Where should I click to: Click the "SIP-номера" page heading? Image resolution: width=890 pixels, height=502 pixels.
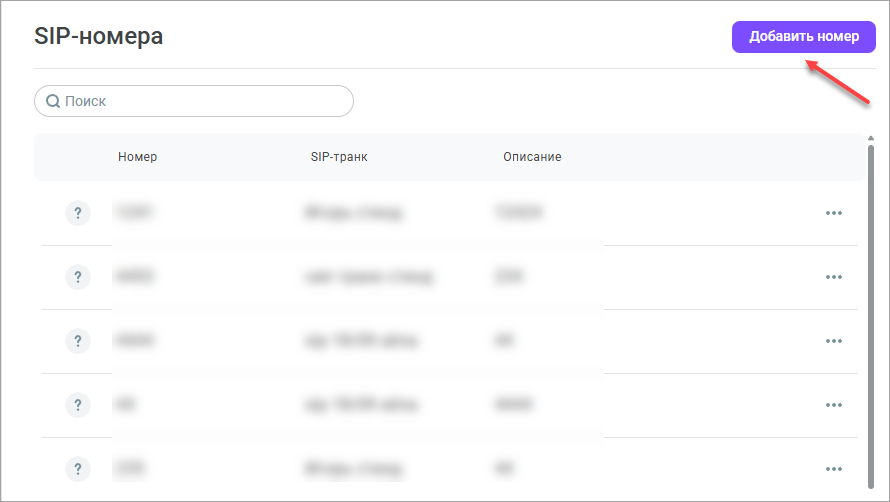pos(98,37)
